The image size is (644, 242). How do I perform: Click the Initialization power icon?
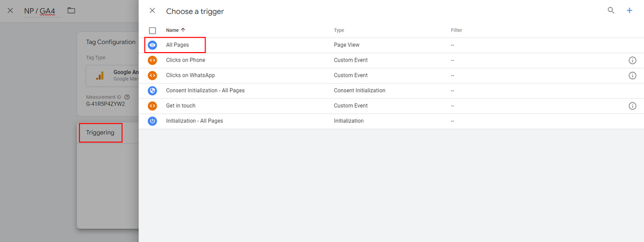152,121
